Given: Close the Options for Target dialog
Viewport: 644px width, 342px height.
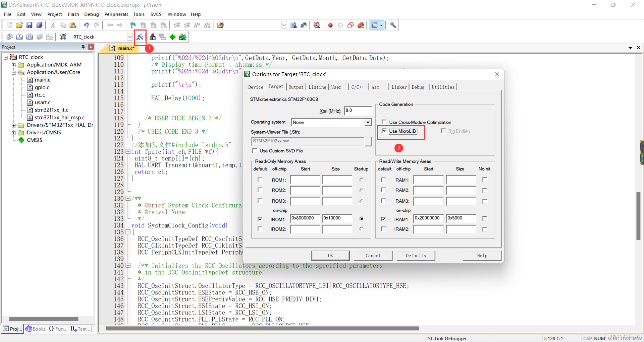Looking at the screenshot, I should pos(497,74).
